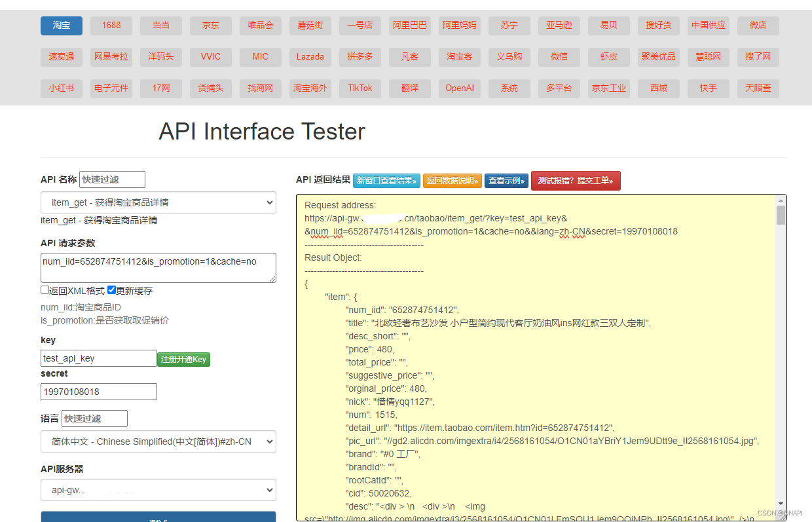Open the TikTok platform tab
Image resolution: width=812 pixels, height=522 pixels.
point(360,88)
